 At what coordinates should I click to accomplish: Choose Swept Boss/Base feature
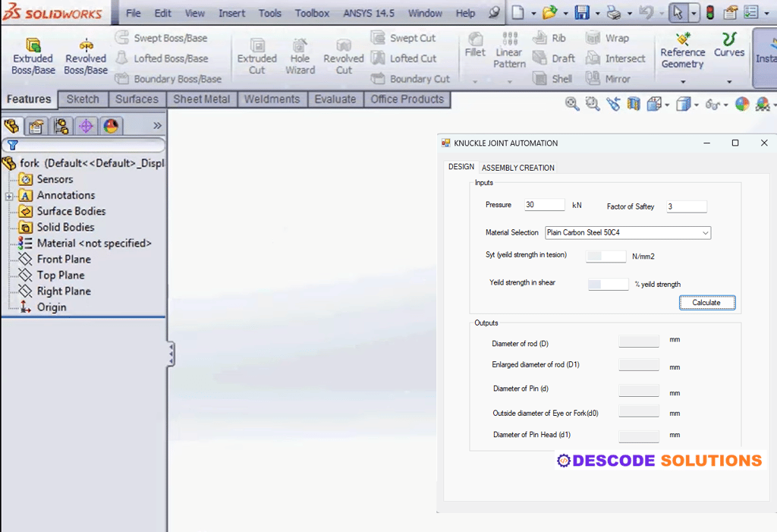161,38
